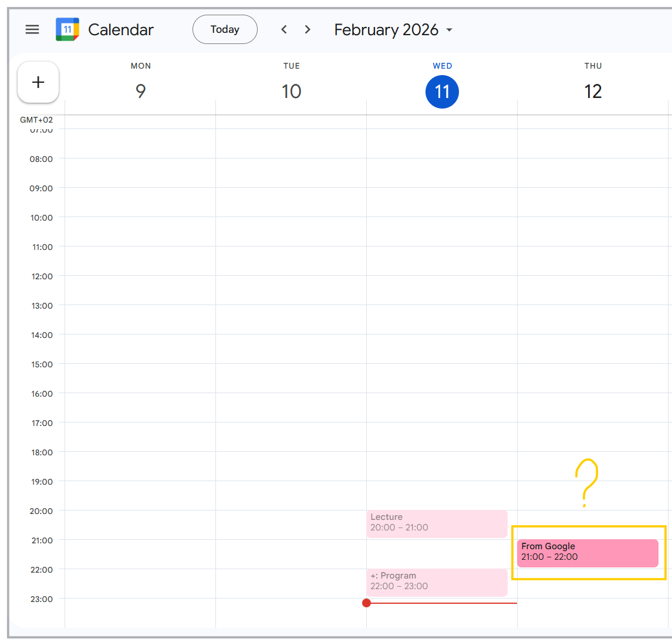The height and width of the screenshot is (639, 672).
Task: Go to previous week with left chevron
Action: (x=284, y=29)
